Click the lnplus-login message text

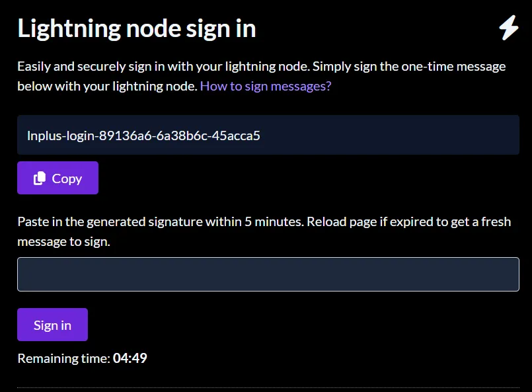click(143, 136)
